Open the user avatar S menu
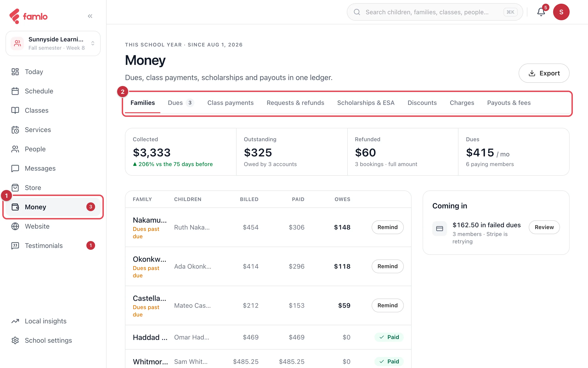Screen dimensions: 588x368 tap(561, 12)
